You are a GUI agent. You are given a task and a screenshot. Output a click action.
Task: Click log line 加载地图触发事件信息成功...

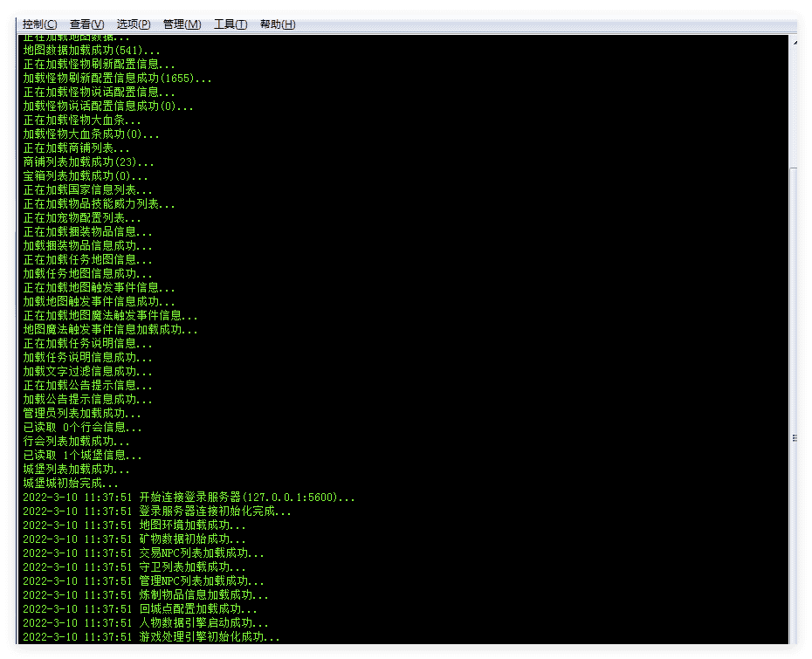[99, 302]
